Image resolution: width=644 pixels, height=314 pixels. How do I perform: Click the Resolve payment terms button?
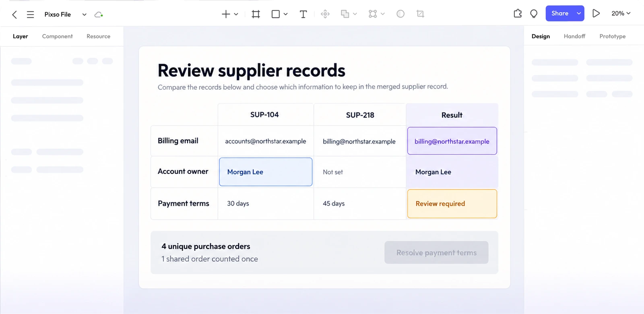[x=436, y=252]
